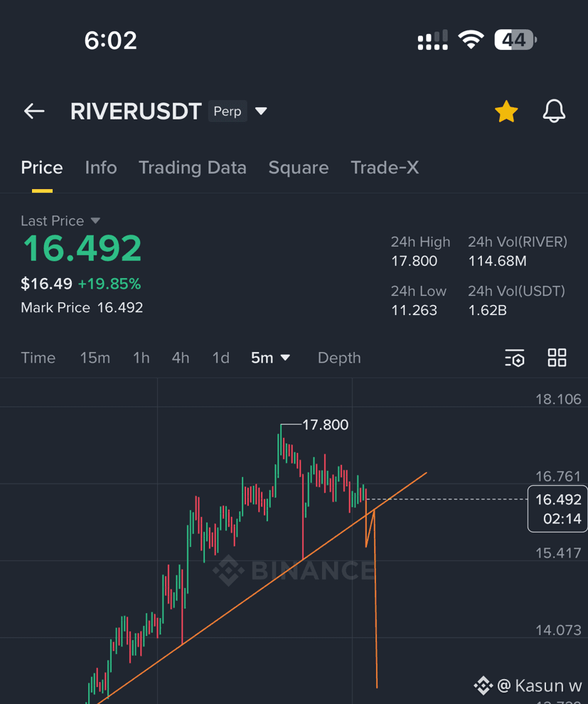Image resolution: width=588 pixels, height=704 pixels.
Task: Tap the Wi-Fi status icon
Action: (x=471, y=40)
